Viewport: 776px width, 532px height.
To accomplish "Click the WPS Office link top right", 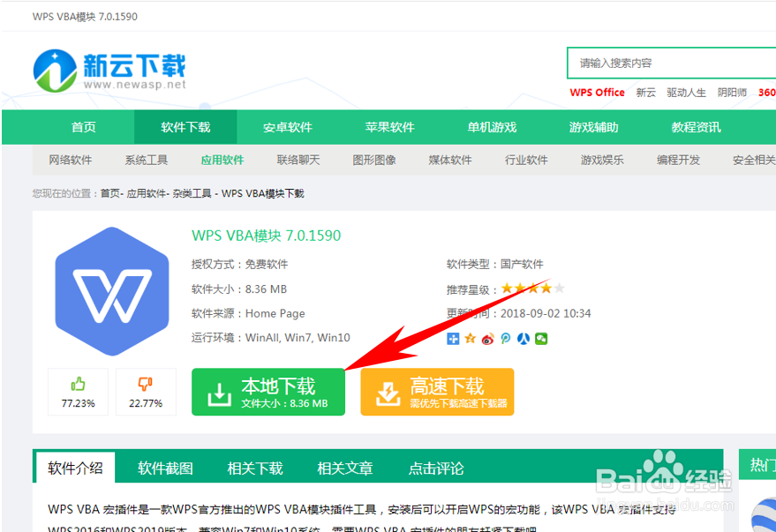I will (x=597, y=92).
